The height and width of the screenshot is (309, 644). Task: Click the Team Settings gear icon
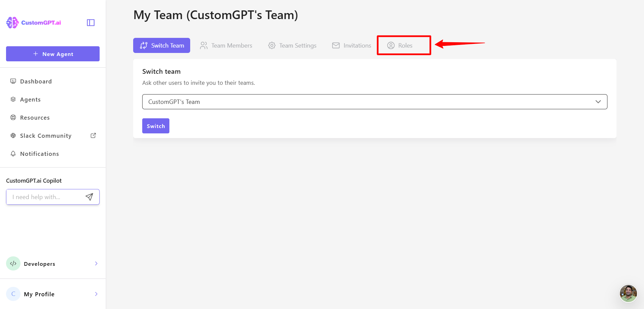272,45
